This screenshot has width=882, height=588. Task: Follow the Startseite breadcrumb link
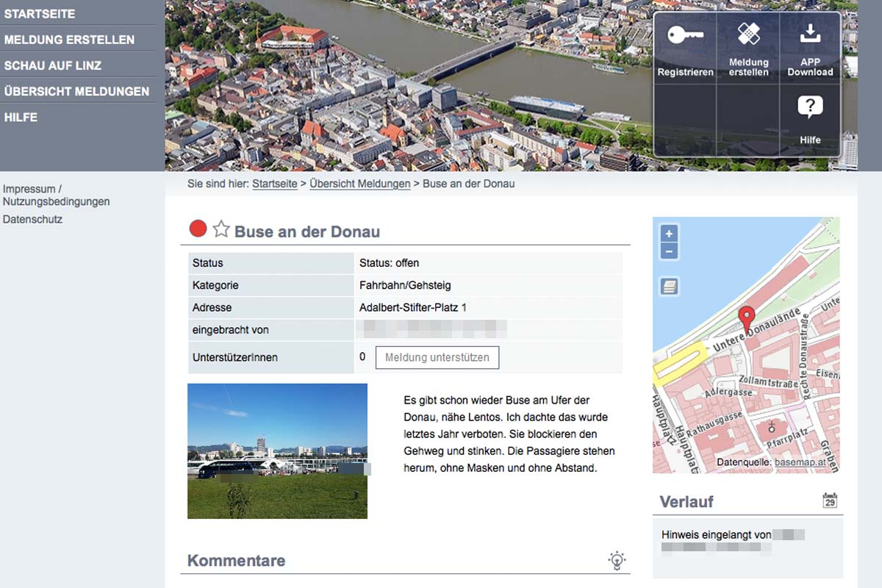click(x=275, y=184)
